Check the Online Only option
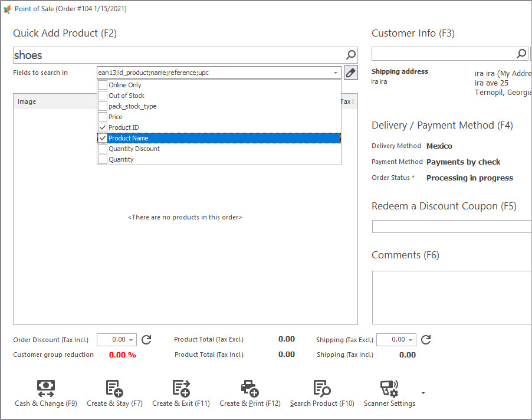The image size is (532, 420). (103, 85)
